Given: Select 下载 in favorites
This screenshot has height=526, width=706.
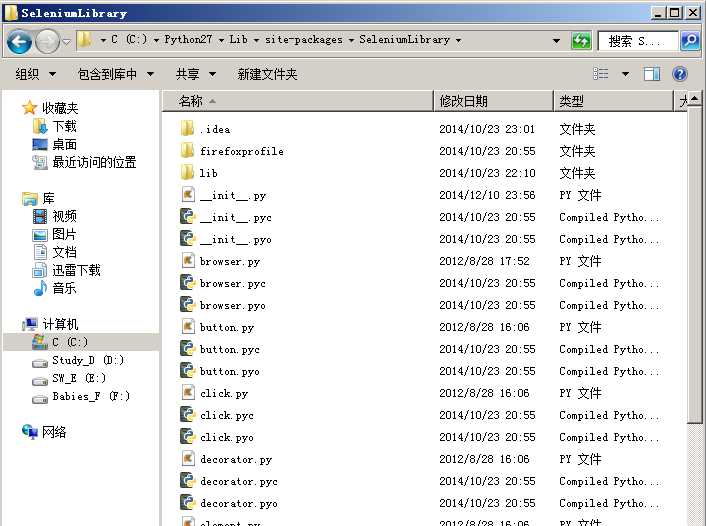Looking at the screenshot, I should click(54, 126).
